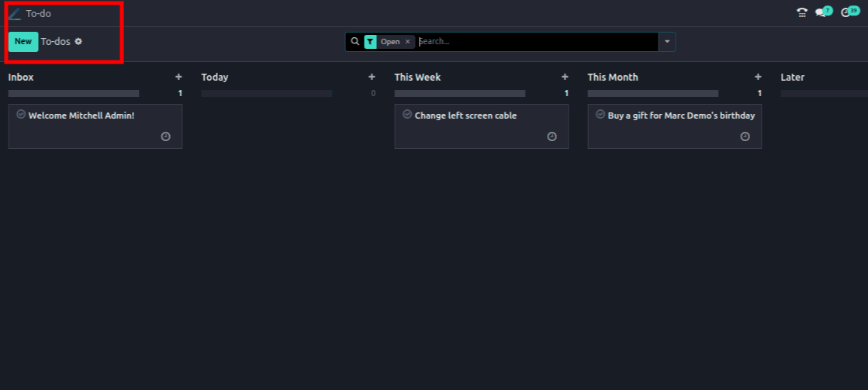Remove the Open filter from the search bar
The image size is (868, 390).
pos(407,42)
